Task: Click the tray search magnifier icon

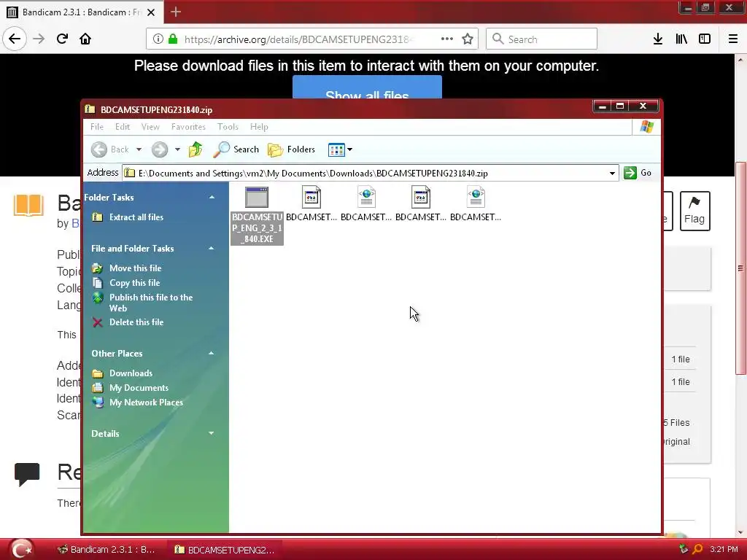Action: (697, 549)
